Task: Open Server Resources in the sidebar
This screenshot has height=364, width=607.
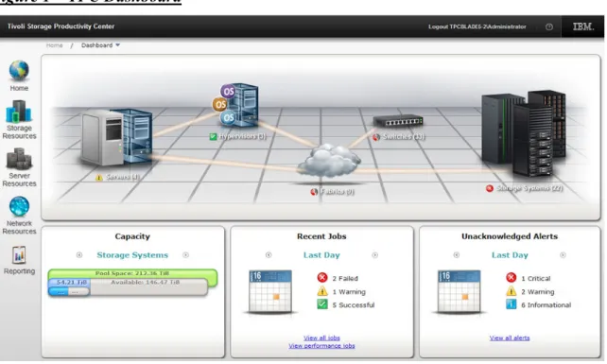Action: pyautogui.click(x=19, y=167)
